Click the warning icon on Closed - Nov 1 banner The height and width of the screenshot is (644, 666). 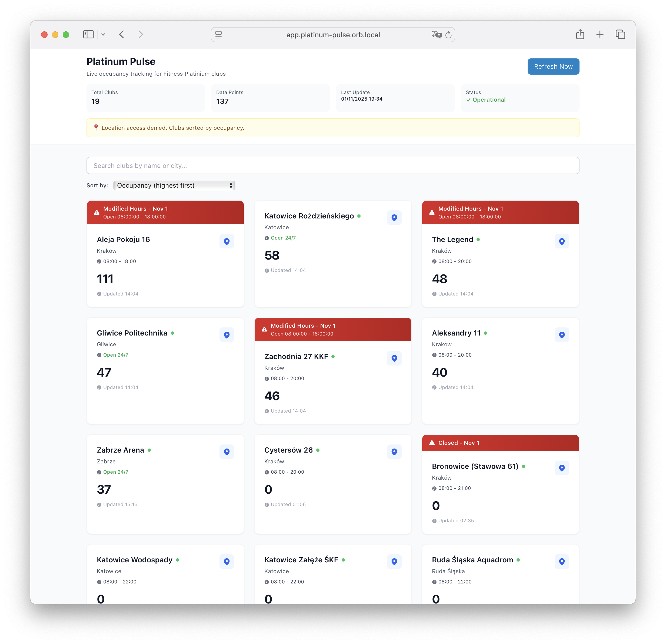(x=432, y=443)
